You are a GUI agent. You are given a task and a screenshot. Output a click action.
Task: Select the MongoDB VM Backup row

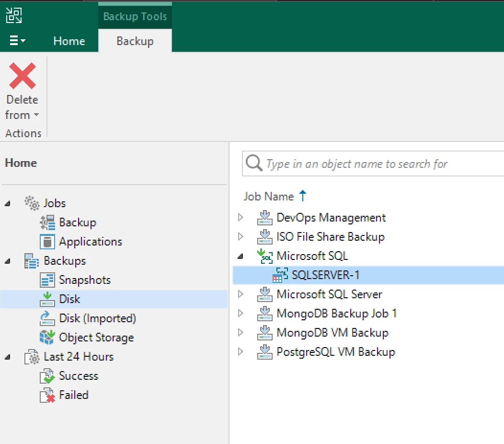coord(332,332)
